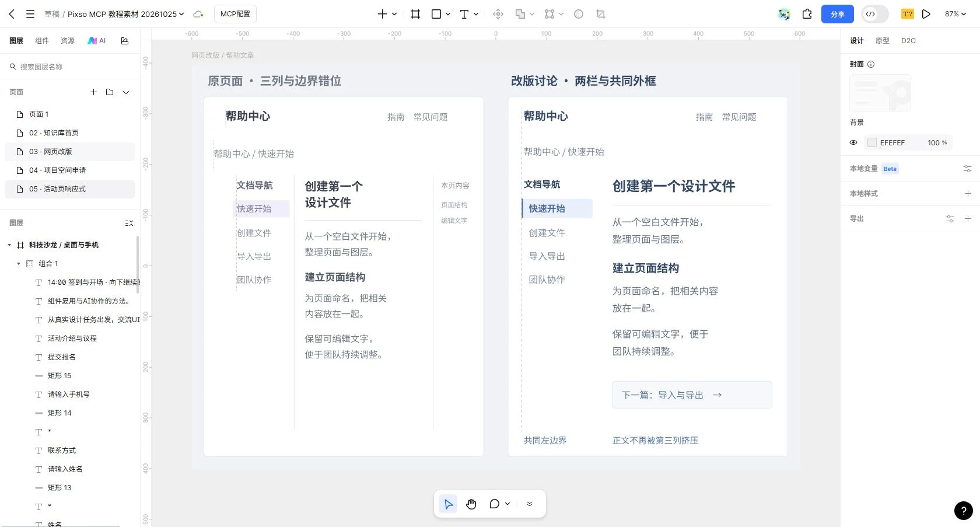Click the MCP配置 button
The width and height of the screenshot is (980, 527).
coord(235,14)
